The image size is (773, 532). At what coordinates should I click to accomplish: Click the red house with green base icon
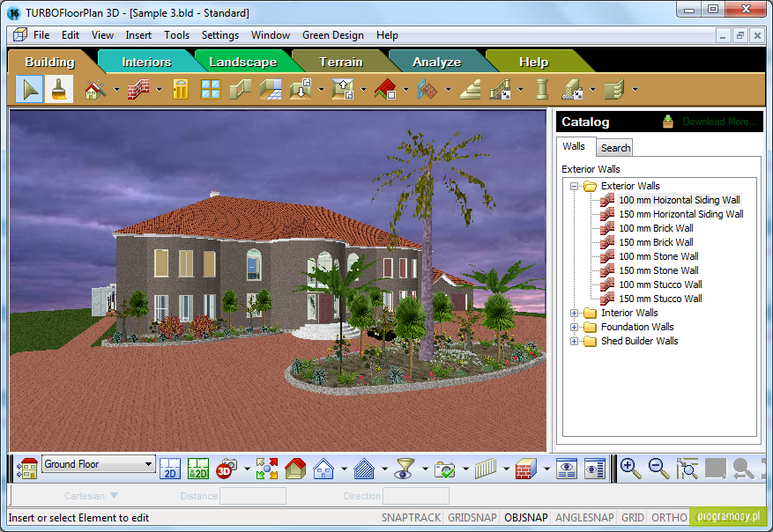coord(295,468)
